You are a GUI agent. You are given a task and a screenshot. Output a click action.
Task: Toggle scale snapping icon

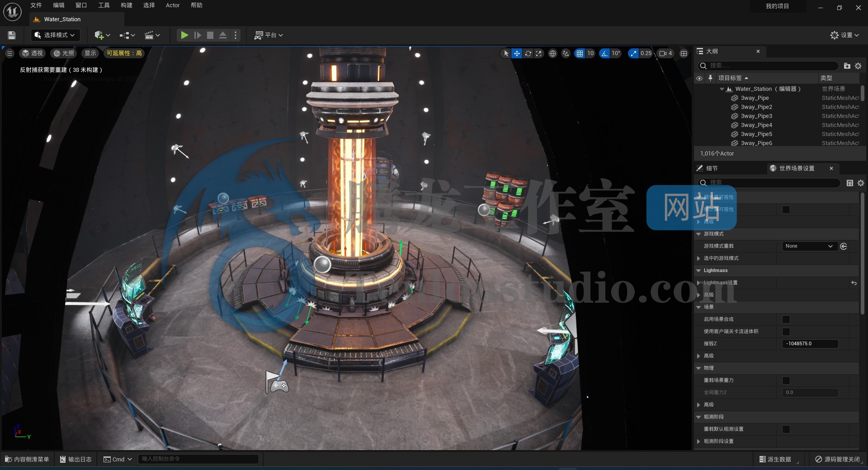[x=633, y=53]
